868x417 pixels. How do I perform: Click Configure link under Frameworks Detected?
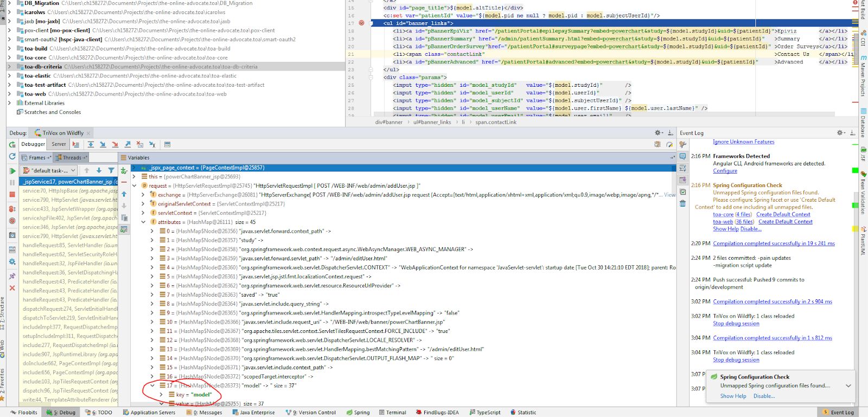[x=725, y=171]
